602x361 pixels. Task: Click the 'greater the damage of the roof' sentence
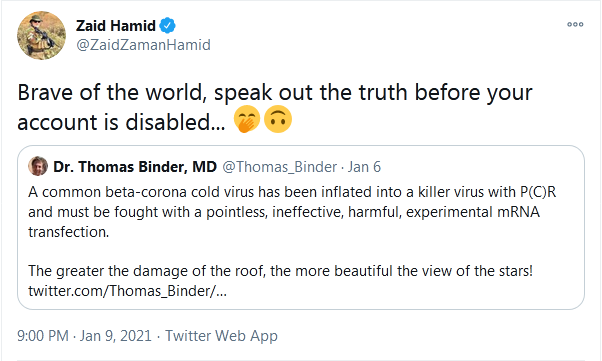coord(280,271)
